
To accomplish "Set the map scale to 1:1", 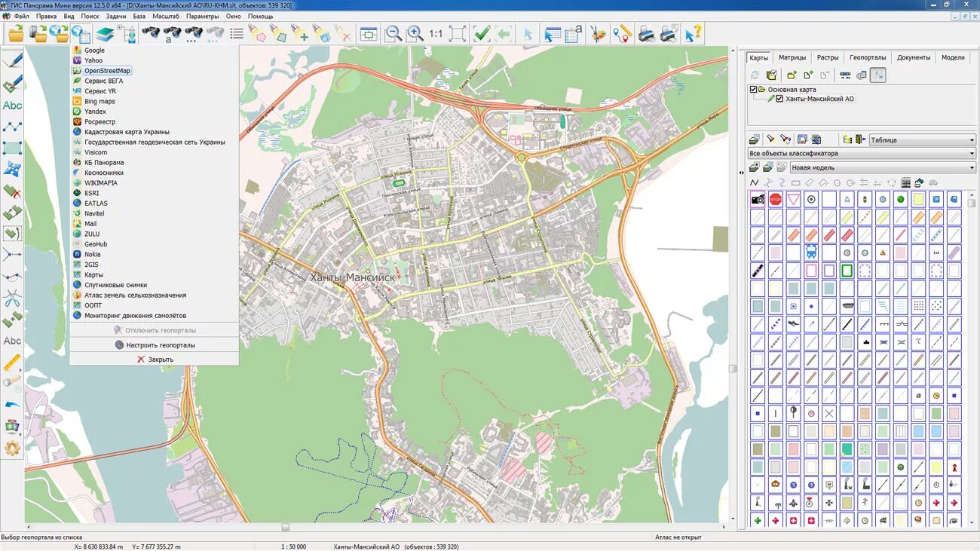I will [436, 34].
